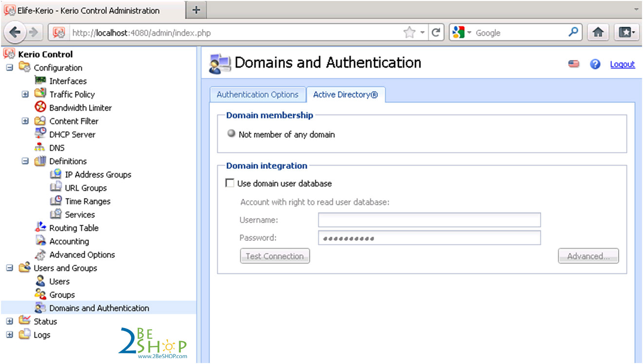Click the Not member of any domain text
This screenshot has height=364, width=643.
point(287,134)
